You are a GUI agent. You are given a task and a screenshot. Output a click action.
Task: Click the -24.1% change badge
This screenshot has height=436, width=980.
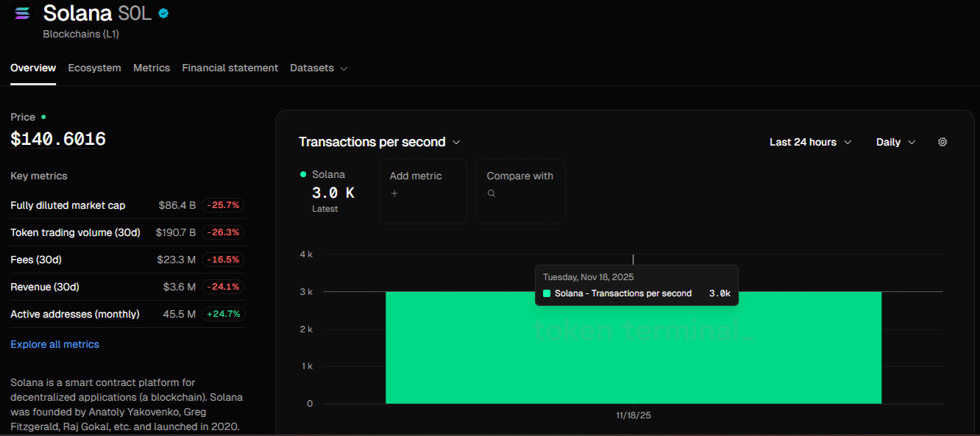point(224,287)
